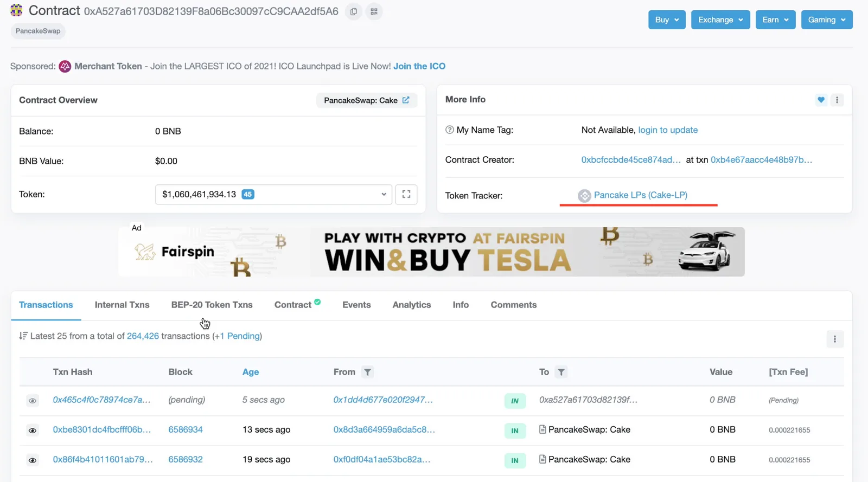Click the contract page identicon logo
The image size is (868, 482).
click(x=17, y=10)
